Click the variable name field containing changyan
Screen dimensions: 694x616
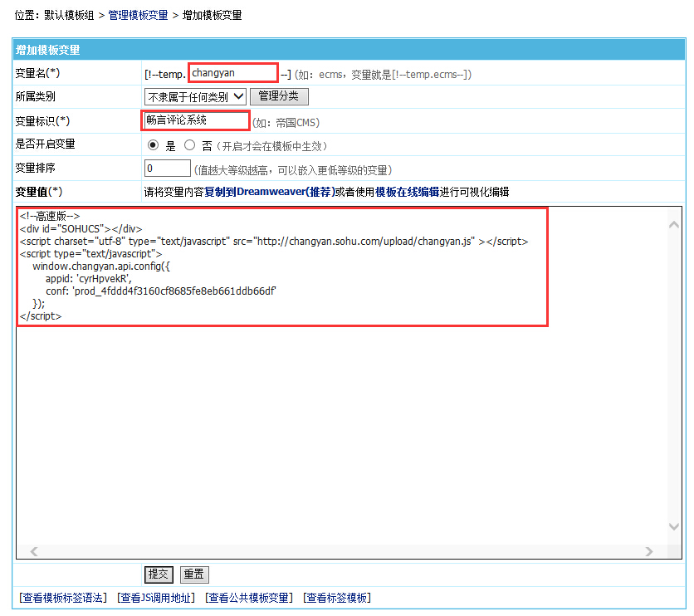pos(233,73)
